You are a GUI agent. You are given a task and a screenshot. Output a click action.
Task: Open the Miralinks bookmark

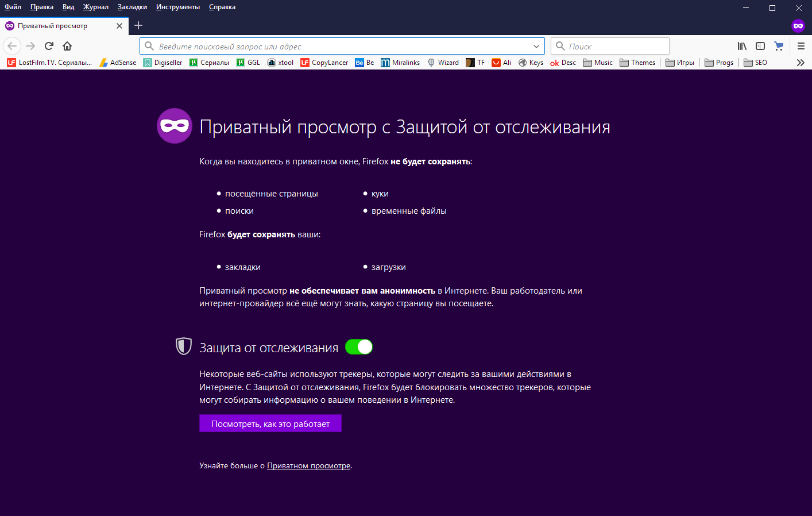point(400,63)
